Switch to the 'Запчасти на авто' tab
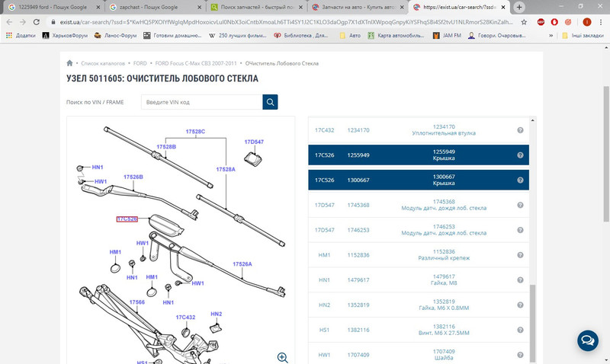The width and height of the screenshot is (610, 364). [358, 7]
